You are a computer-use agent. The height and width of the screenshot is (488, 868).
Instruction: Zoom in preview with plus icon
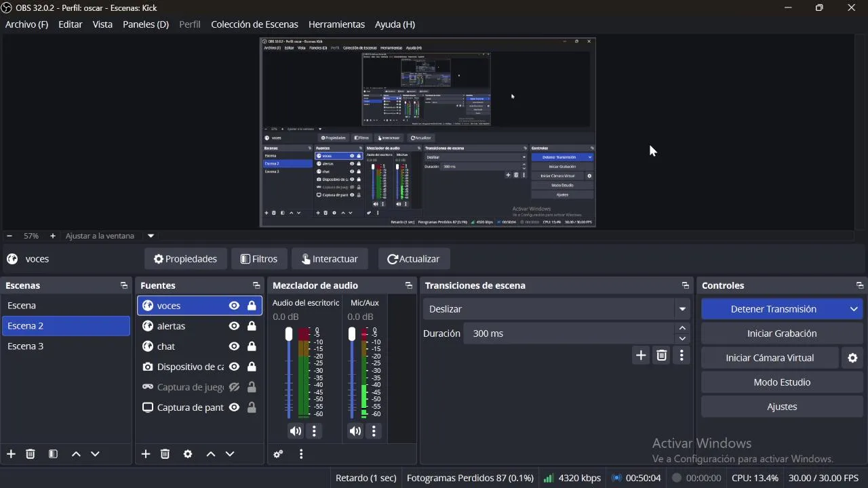point(52,236)
